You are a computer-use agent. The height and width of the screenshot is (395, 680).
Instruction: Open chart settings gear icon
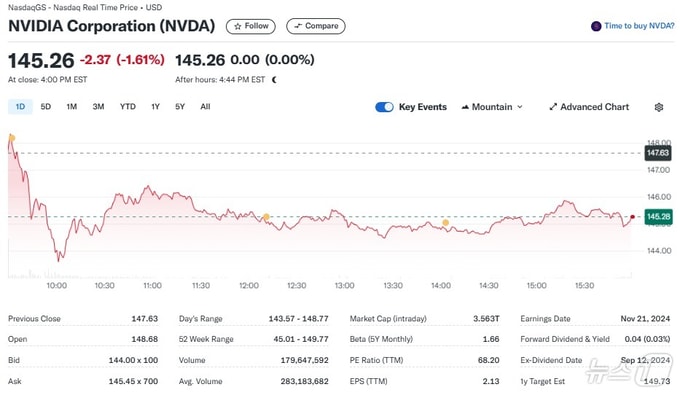[x=659, y=107]
